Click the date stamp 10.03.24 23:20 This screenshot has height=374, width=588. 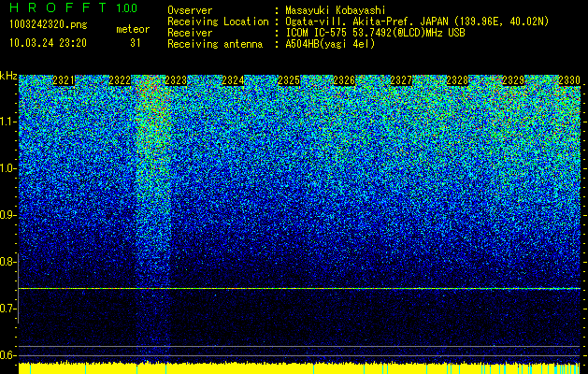(48, 43)
